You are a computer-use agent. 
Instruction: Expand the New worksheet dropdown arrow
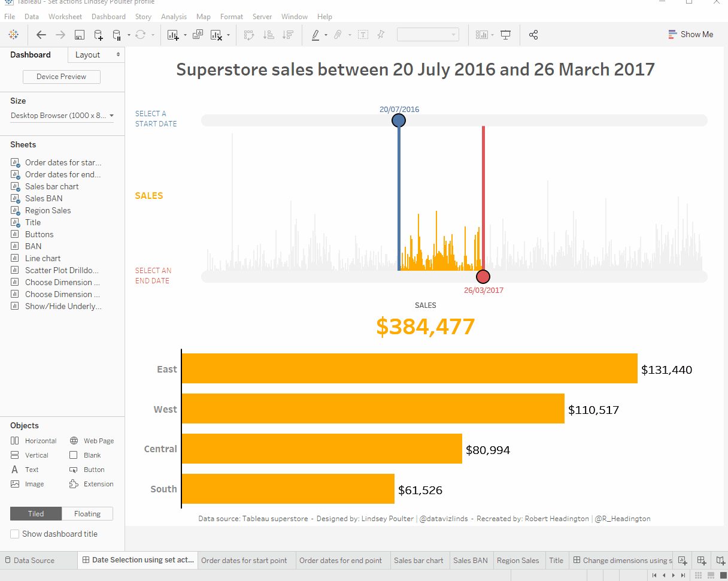click(185, 35)
